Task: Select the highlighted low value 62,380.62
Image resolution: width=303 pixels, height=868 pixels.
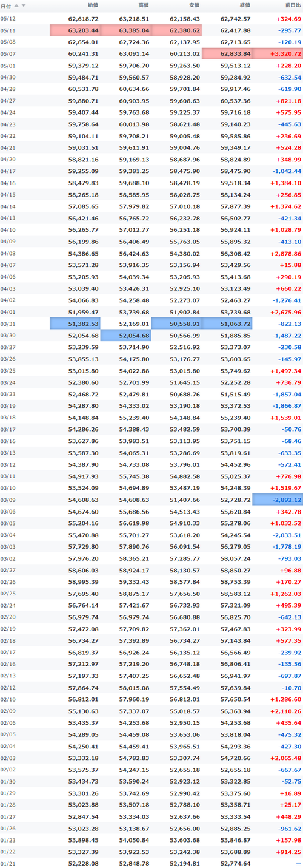Action: tap(176, 30)
